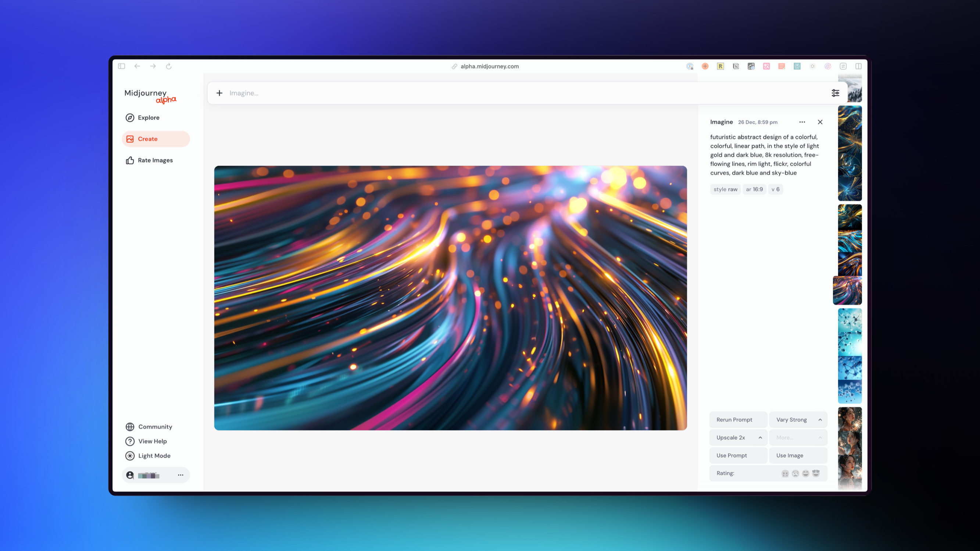
Task: Open the Community link
Action: [x=149, y=426]
